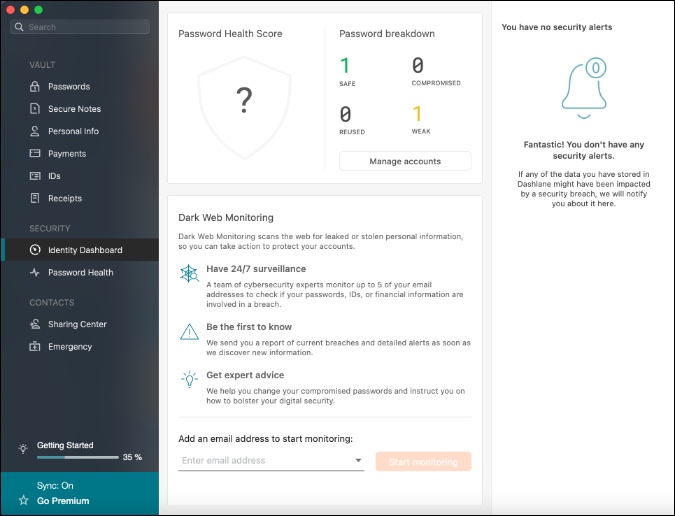Viewport: 675px width, 516px height.
Task: Click the Payments card icon
Action: pos(35,153)
